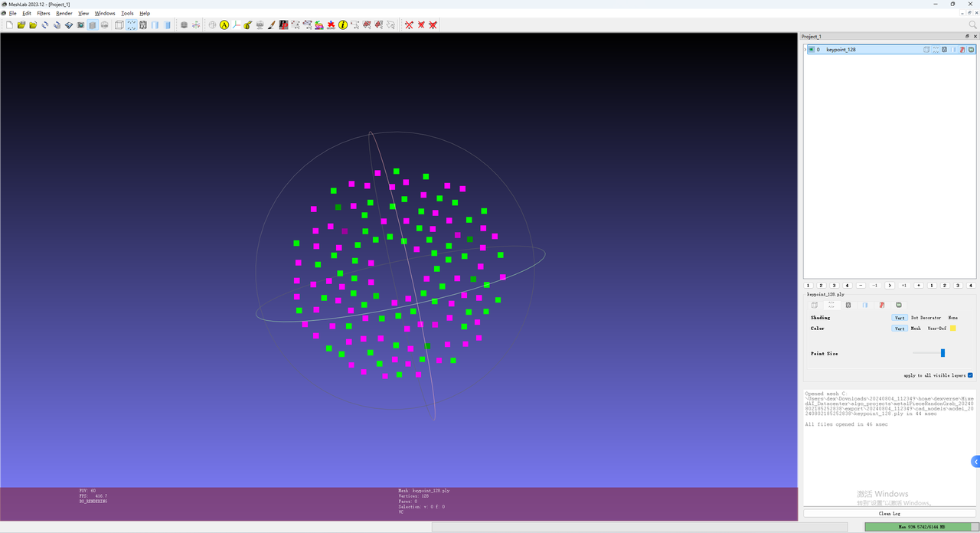Click the Clean Log button
The width and height of the screenshot is (980, 533).
coord(889,514)
